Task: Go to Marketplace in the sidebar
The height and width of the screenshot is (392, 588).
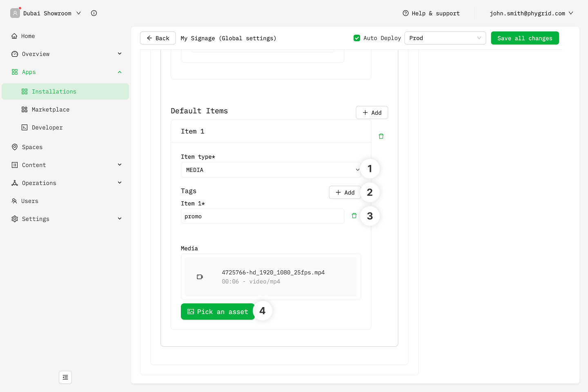Action: [51, 109]
